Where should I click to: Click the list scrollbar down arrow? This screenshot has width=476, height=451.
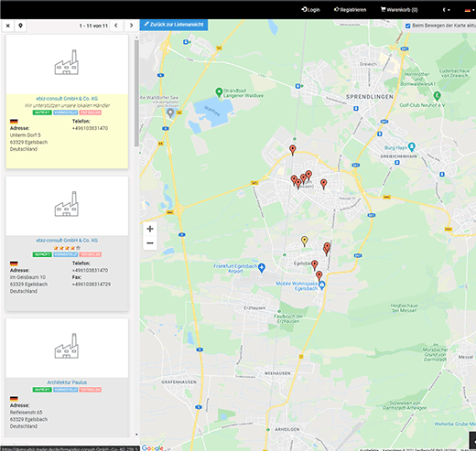136,435
